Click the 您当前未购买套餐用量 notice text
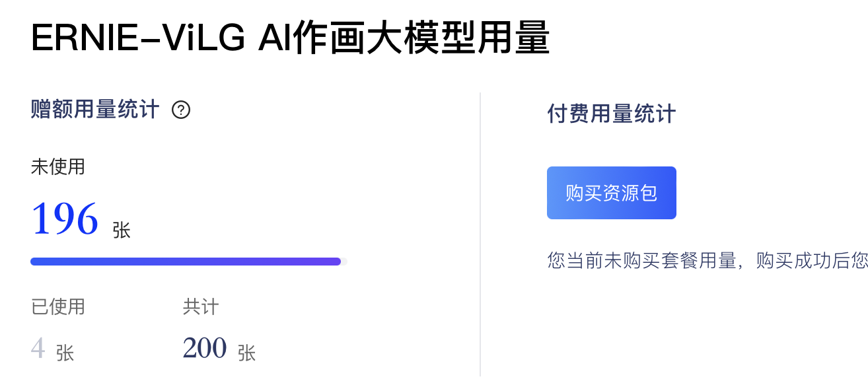The width and height of the screenshot is (868, 391). point(641,260)
